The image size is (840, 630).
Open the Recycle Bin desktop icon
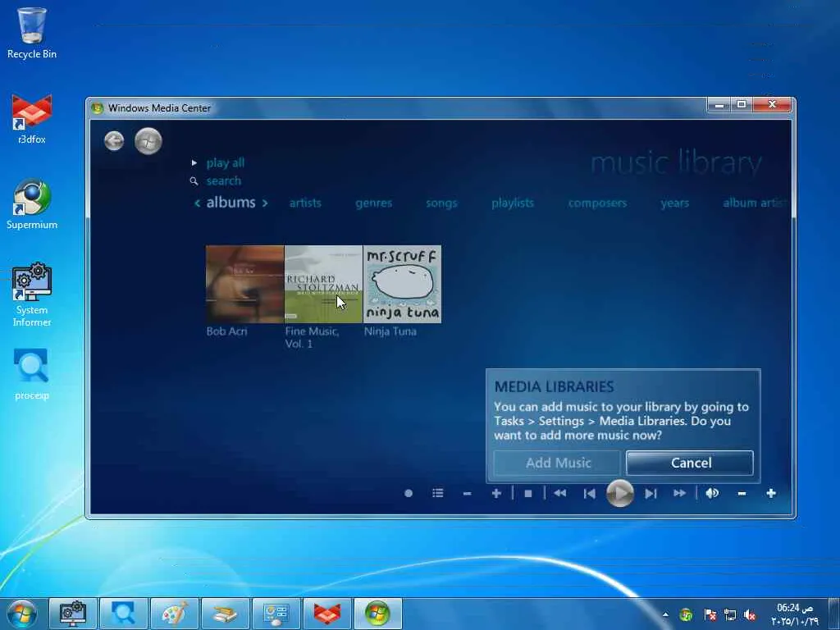click(x=32, y=33)
